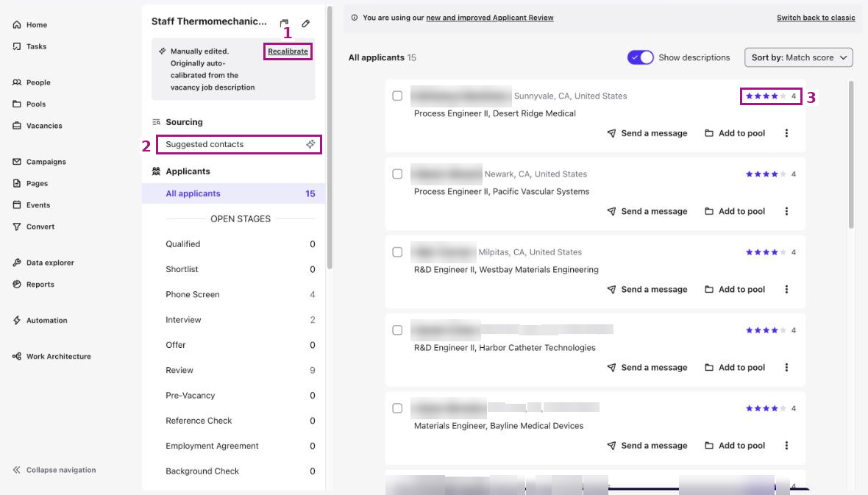Send a message to Bayline Medical Devices applicant

pyautogui.click(x=647, y=446)
